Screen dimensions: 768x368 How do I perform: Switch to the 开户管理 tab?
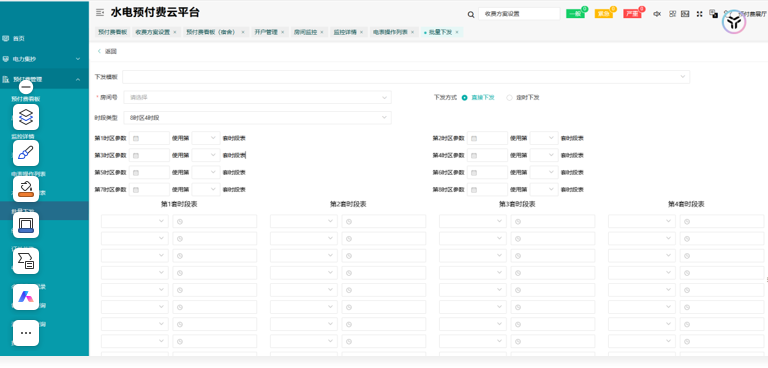266,32
